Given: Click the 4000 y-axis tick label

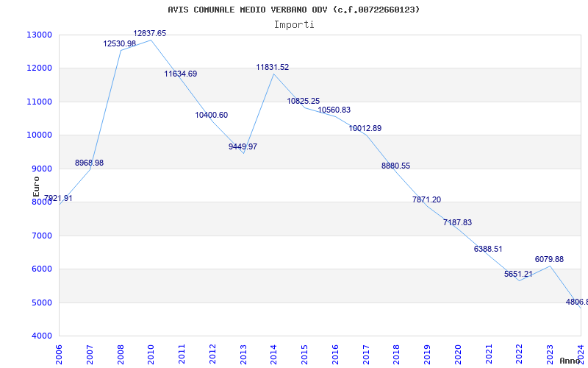Looking at the screenshot, I should click(x=42, y=336).
